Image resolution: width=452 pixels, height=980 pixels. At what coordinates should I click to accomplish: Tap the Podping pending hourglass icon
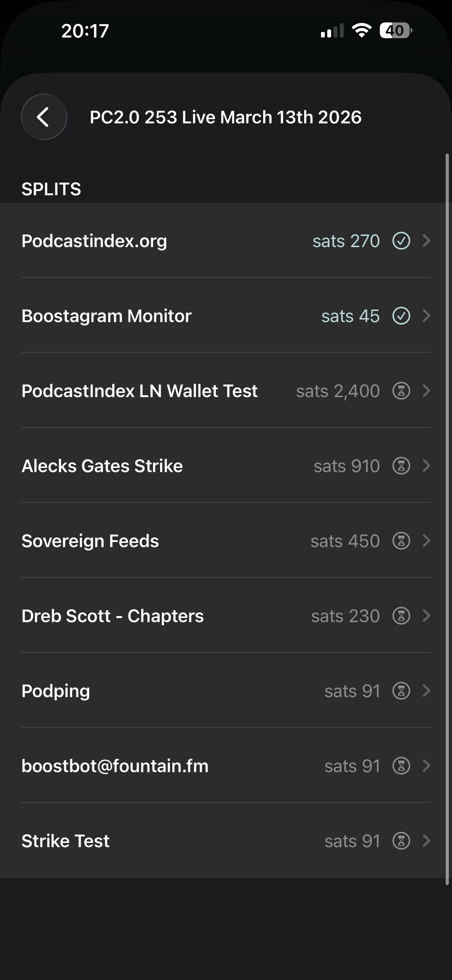click(x=401, y=690)
